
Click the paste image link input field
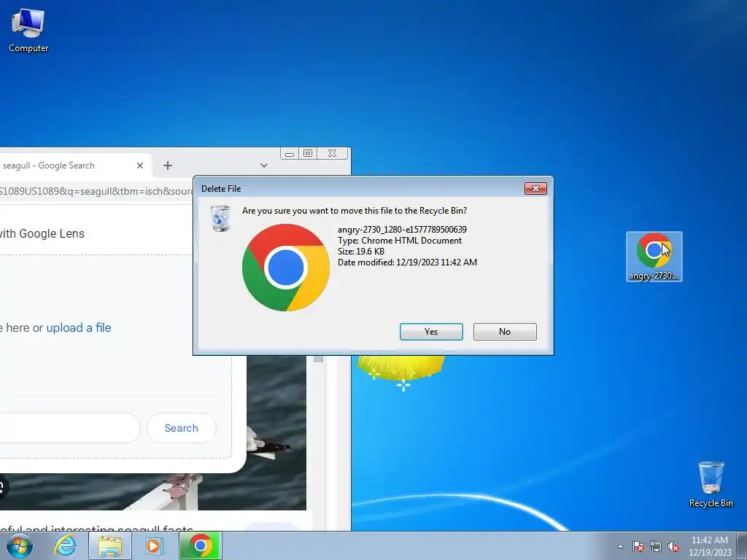click(70, 428)
